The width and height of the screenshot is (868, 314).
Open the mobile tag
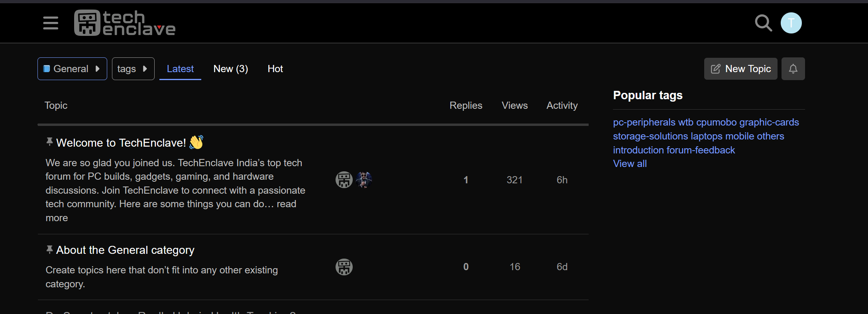click(740, 136)
